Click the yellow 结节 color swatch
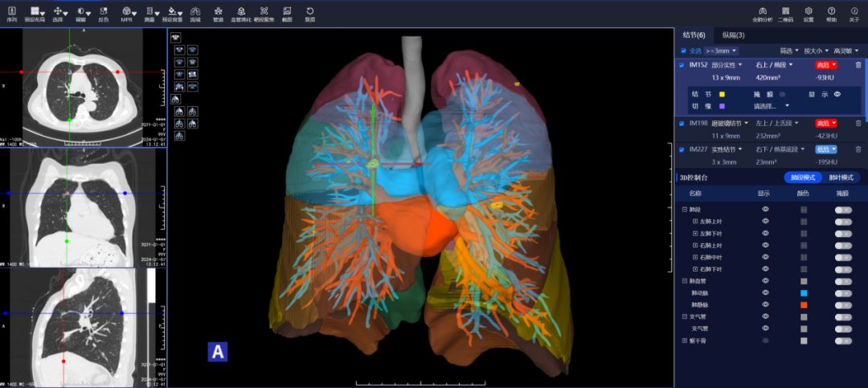This screenshot has height=388, width=868. click(x=722, y=94)
